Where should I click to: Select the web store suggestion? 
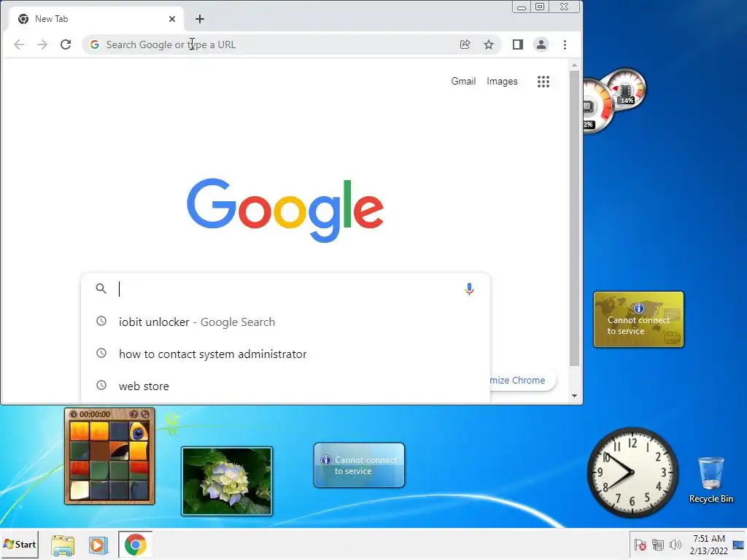pos(286,386)
